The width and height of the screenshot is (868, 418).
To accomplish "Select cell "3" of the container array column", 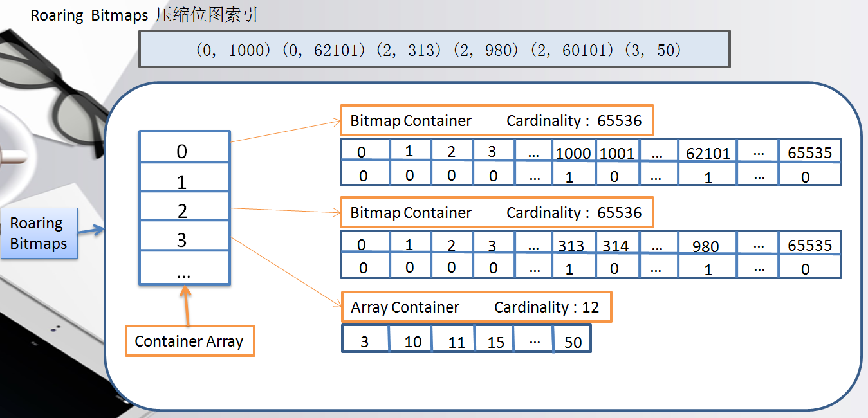I will pyautogui.click(x=184, y=236).
